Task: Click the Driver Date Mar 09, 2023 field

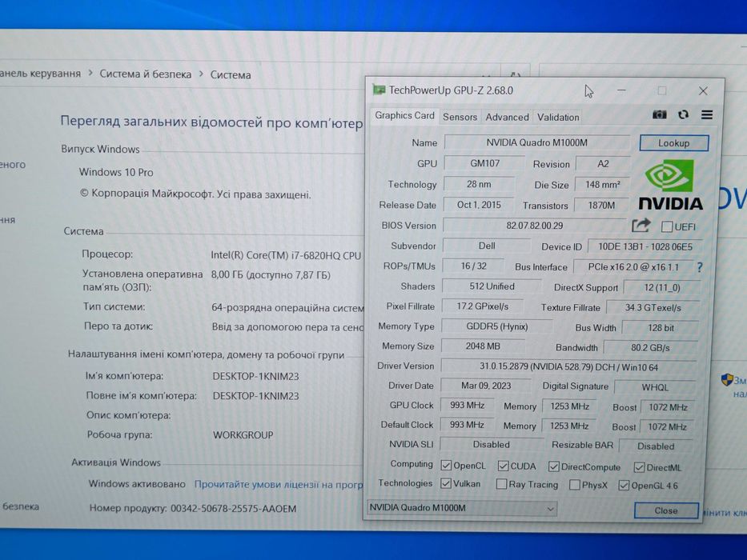Action: [x=485, y=386]
